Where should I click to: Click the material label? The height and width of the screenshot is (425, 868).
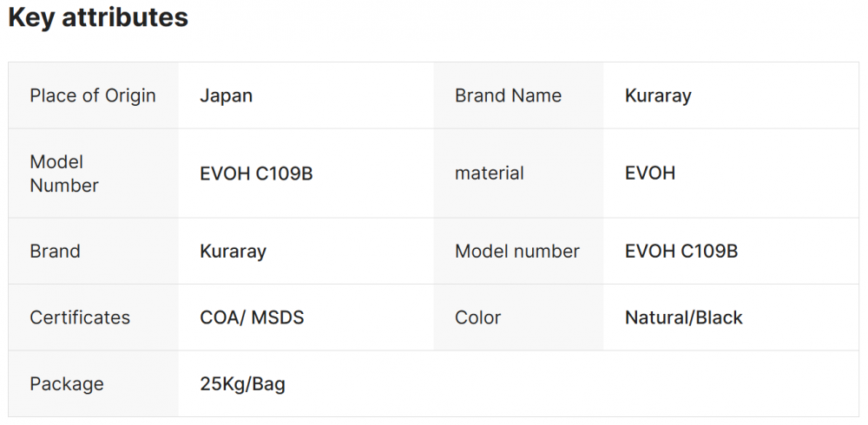click(490, 173)
